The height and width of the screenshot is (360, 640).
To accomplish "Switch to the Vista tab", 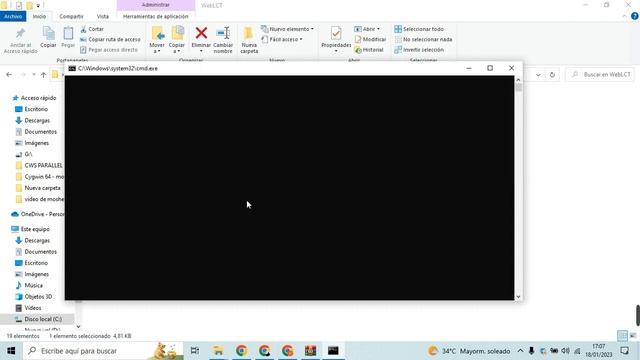I will click(102, 16).
